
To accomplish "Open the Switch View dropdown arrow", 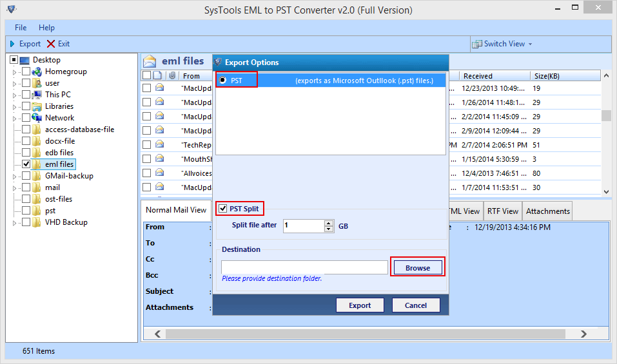I will 530,44.
